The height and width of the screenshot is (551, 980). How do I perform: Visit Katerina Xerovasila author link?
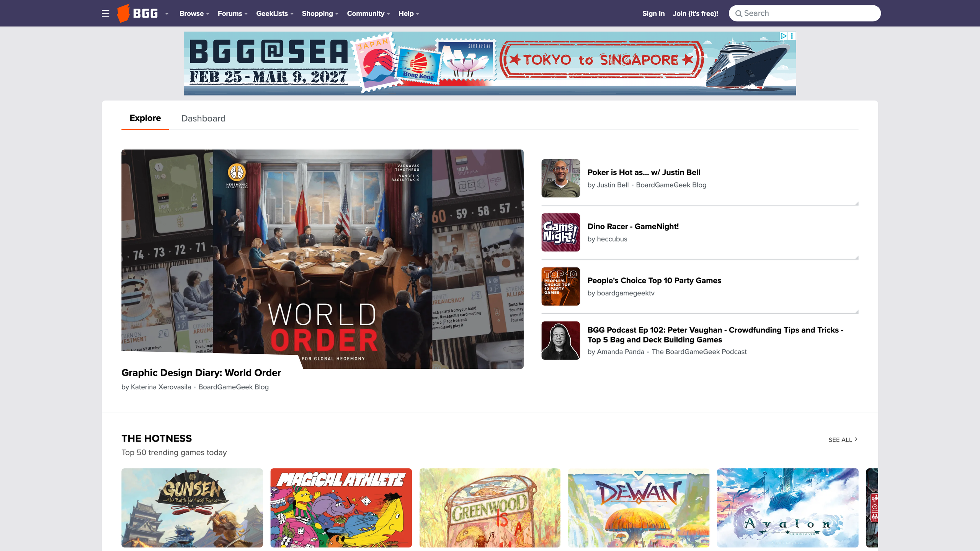click(x=161, y=387)
